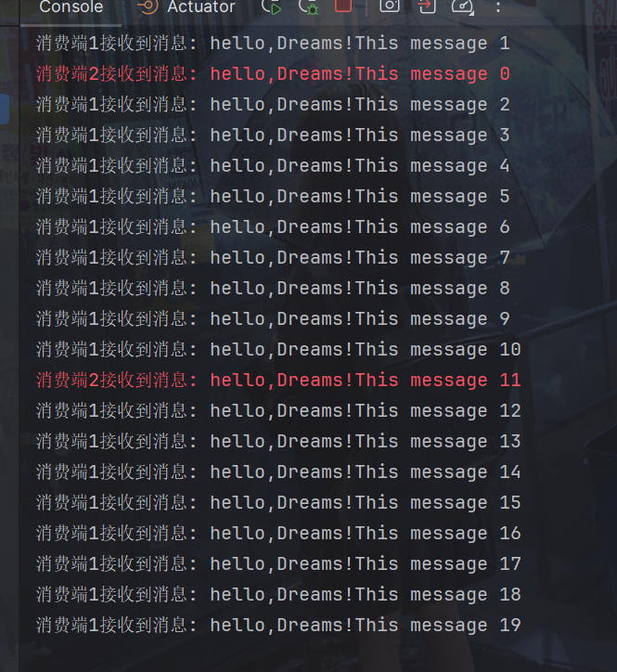This screenshot has height=672, width=617.
Task: Click the console line for message 8
Action: pyautogui.click(x=273, y=289)
